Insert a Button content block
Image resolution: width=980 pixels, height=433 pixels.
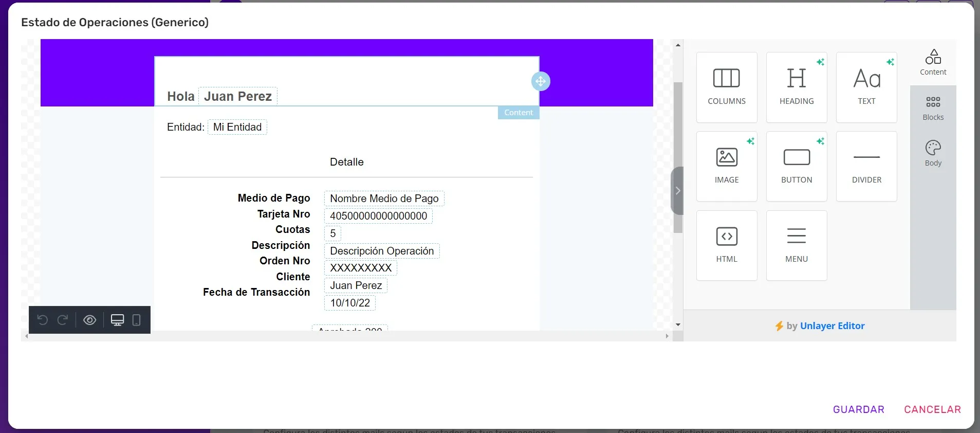[x=797, y=166]
